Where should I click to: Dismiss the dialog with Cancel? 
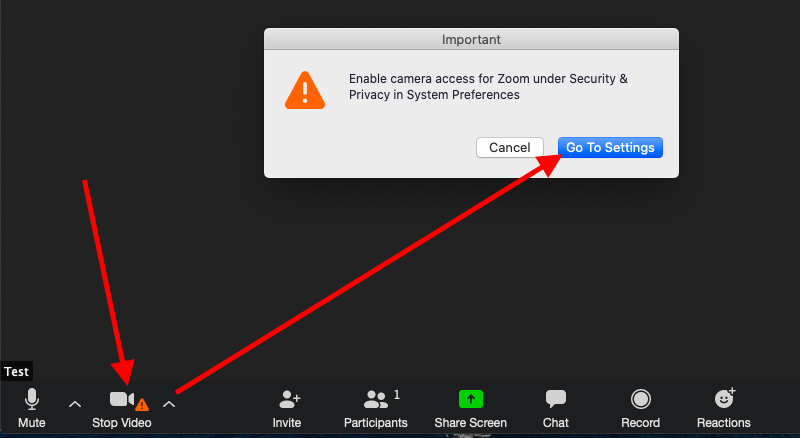510,147
